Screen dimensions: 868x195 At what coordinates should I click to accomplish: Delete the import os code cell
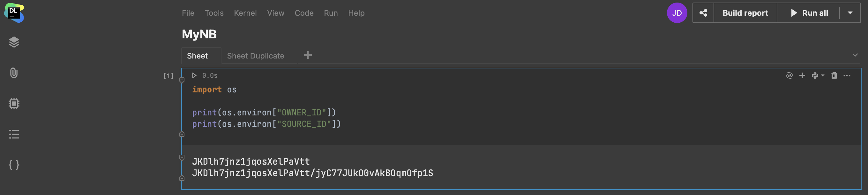[834, 75]
